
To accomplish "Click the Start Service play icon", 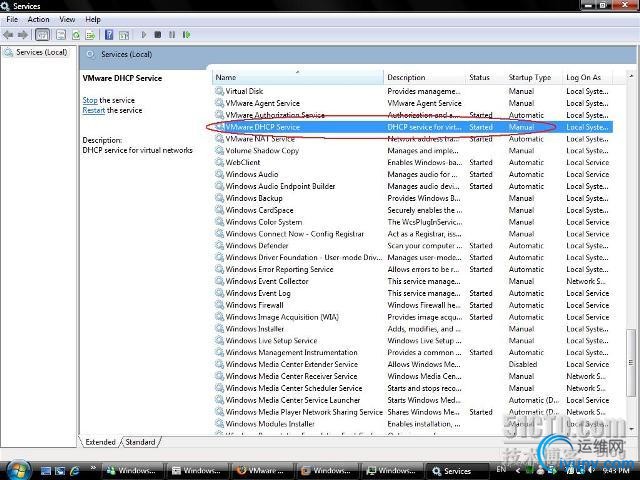I will [x=144, y=35].
